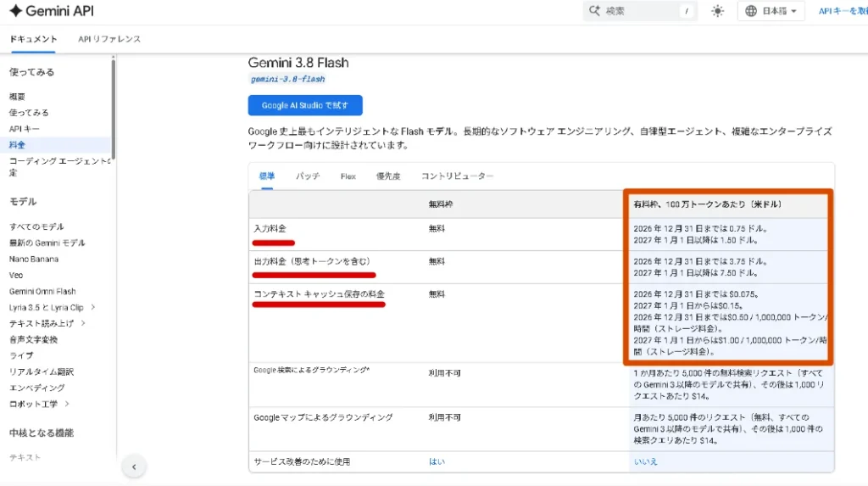
Task: Click the gemini-3.8-flash model code
Action: tap(287, 79)
